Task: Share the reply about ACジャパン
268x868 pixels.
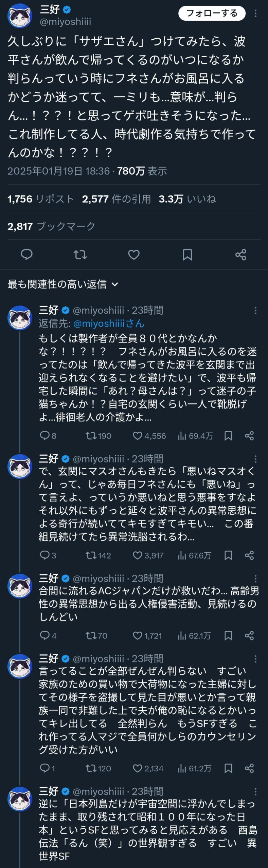Action: pos(249,635)
